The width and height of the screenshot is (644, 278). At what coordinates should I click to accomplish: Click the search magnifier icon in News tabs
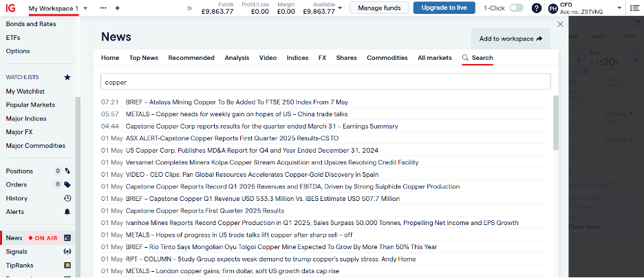[x=465, y=58]
